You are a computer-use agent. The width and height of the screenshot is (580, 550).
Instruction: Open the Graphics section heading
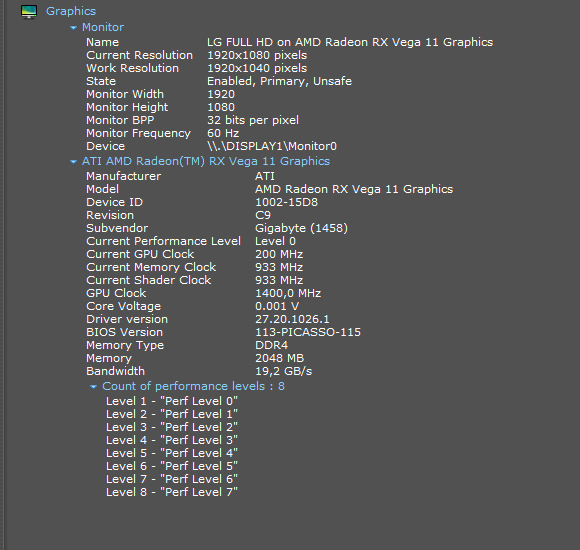71,11
